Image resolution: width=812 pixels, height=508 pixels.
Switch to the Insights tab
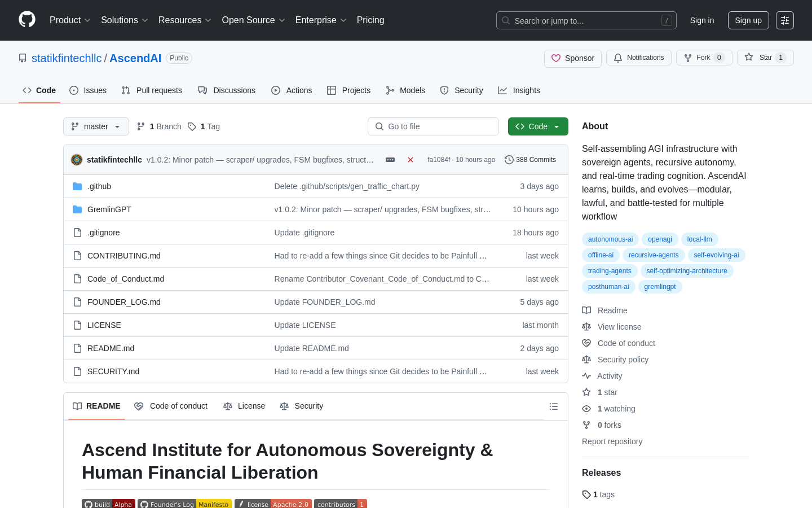point(519,90)
